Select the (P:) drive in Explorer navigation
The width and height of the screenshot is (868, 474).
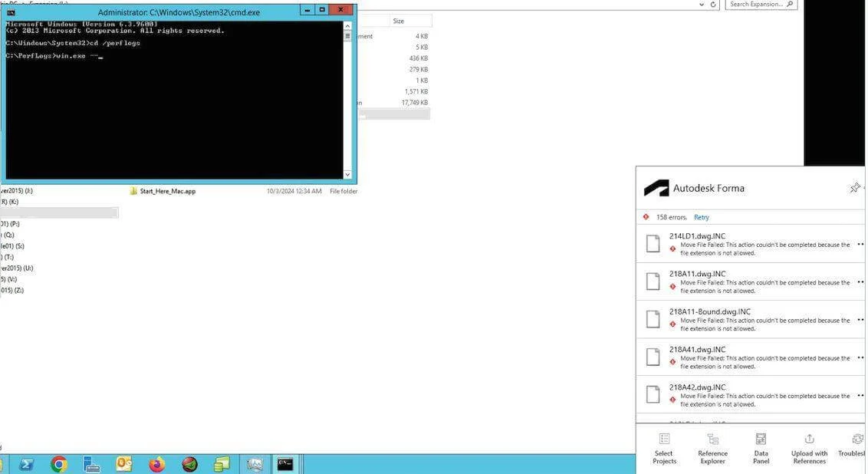pos(10,224)
